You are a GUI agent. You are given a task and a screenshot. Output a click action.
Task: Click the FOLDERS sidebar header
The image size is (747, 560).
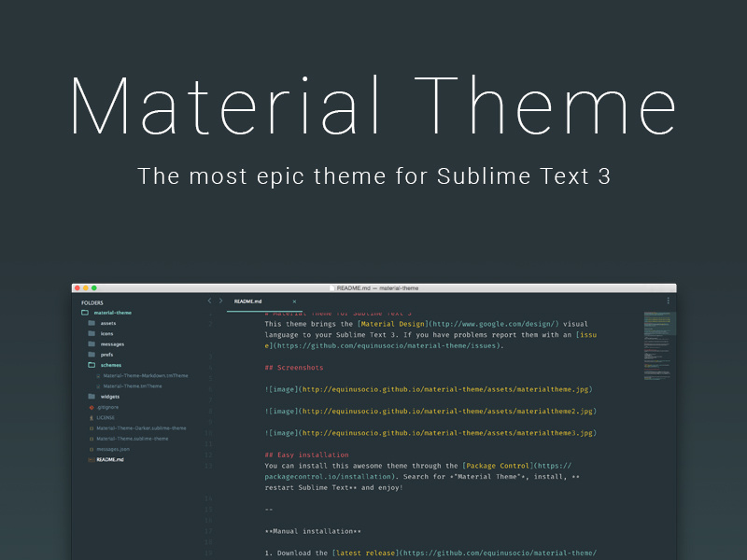pyautogui.click(x=92, y=302)
